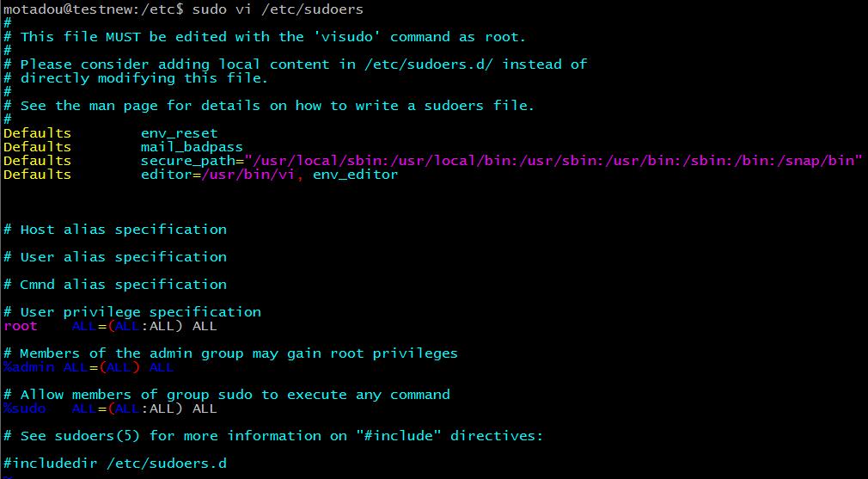Click the '# User alias specification' comment
This screenshot has height=479, width=868.
click(x=115, y=257)
